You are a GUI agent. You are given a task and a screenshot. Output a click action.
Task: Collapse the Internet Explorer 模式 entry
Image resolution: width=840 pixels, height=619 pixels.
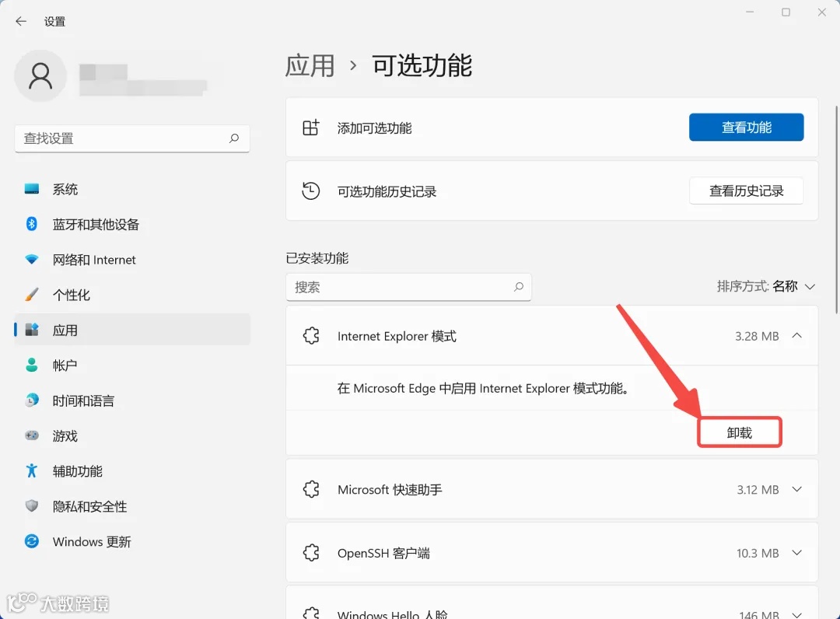pyautogui.click(x=796, y=336)
